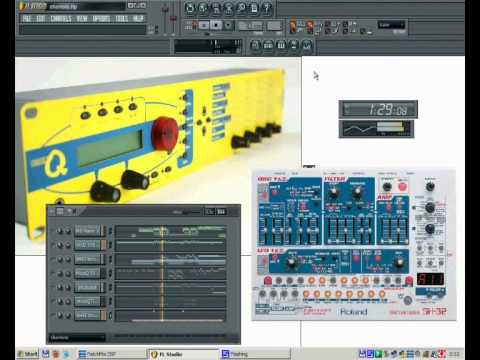This screenshot has width=480, height=360.
Task: Open the snap selector showing Line
Action: pos(391,25)
